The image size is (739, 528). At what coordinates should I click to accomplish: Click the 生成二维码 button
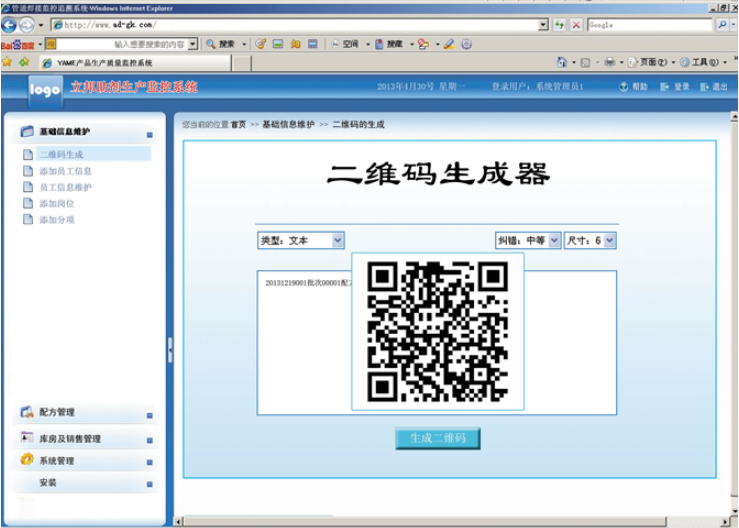pyautogui.click(x=438, y=438)
